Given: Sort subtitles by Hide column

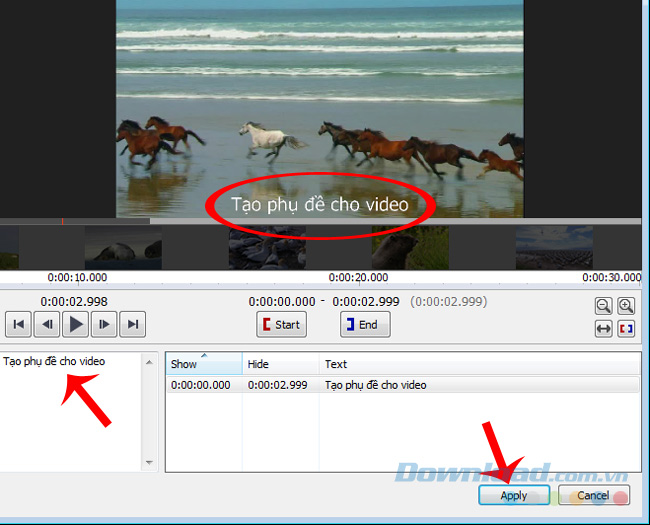Looking at the screenshot, I should click(x=281, y=364).
